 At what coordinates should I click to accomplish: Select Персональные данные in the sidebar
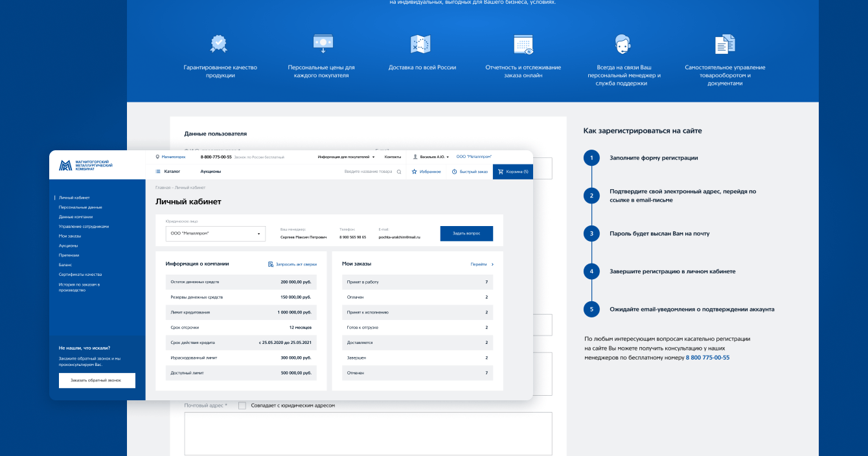(80, 207)
